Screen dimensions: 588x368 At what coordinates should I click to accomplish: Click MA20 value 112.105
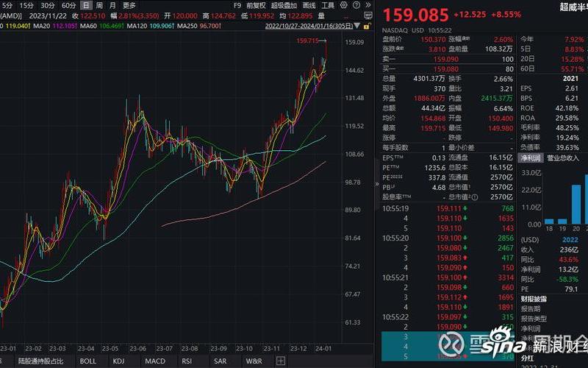click(62, 26)
